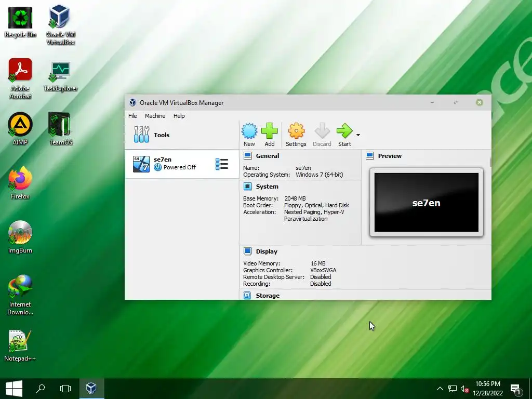Click the se7en Windows 7 OS icon
Image resolution: width=532 pixels, height=399 pixels.
point(141,164)
